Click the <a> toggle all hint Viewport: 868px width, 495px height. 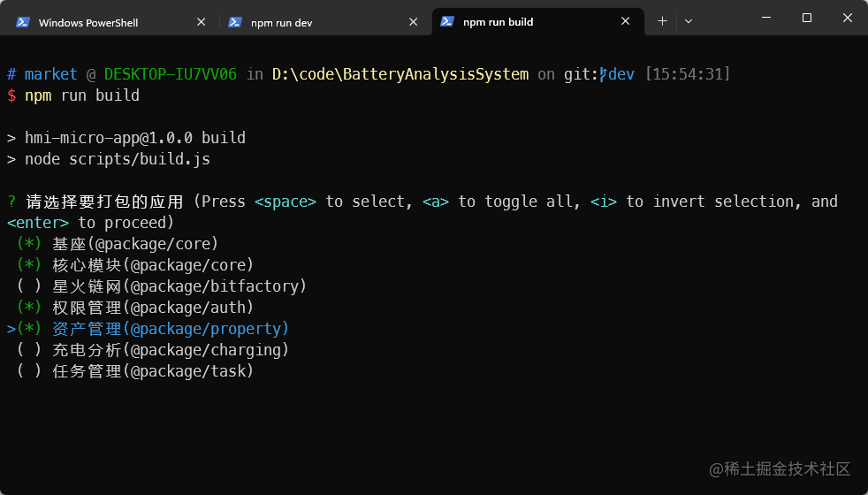tap(436, 202)
